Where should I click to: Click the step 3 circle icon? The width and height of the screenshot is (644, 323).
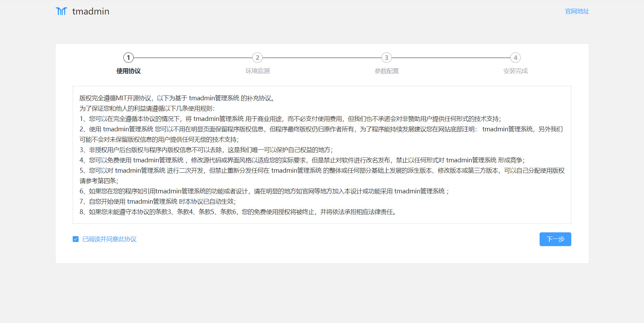(386, 58)
